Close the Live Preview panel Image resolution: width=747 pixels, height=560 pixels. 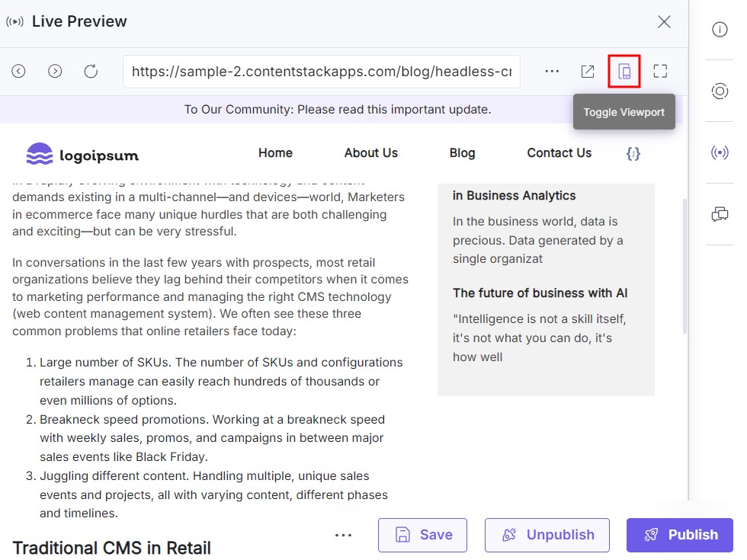click(x=664, y=21)
